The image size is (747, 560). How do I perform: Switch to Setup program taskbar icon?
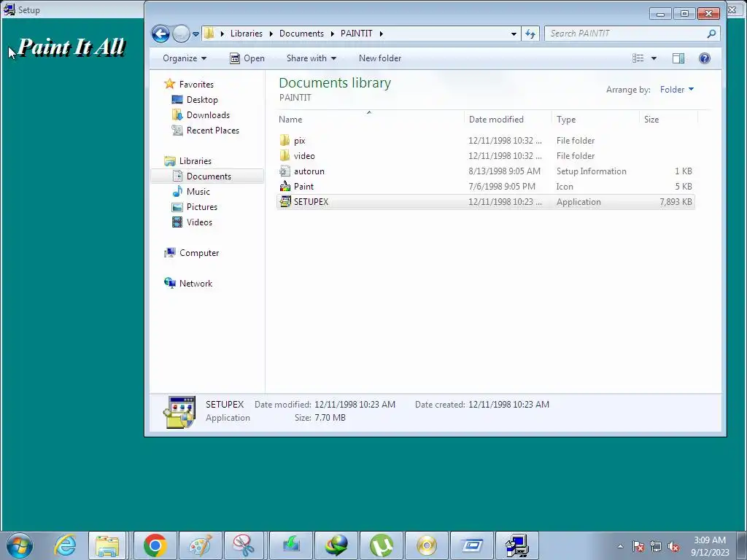pyautogui.click(x=517, y=545)
